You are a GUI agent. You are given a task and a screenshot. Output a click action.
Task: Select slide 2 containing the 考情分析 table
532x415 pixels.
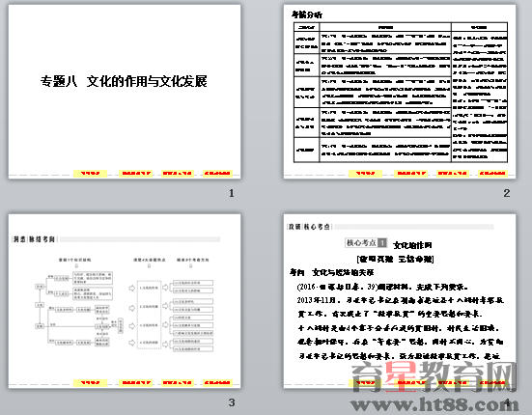400,92
